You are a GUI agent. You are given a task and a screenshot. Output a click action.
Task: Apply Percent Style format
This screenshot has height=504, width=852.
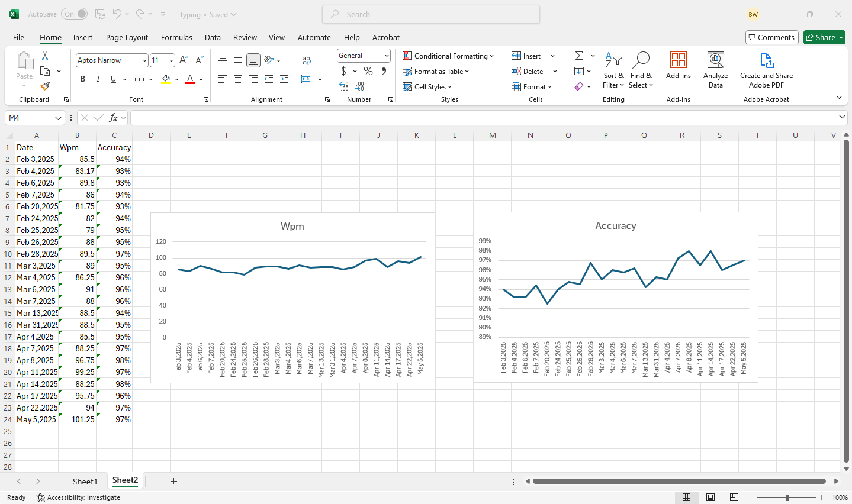coord(368,71)
